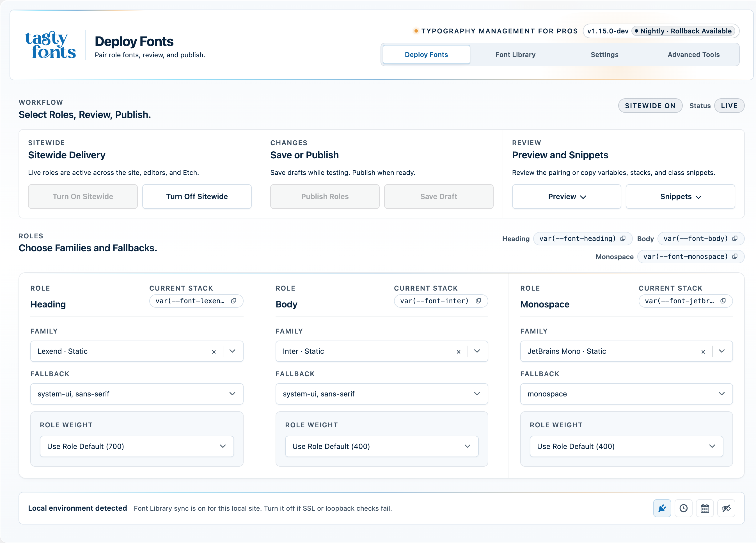
Task: Click the Inter · Static family field
Action: (x=382, y=351)
